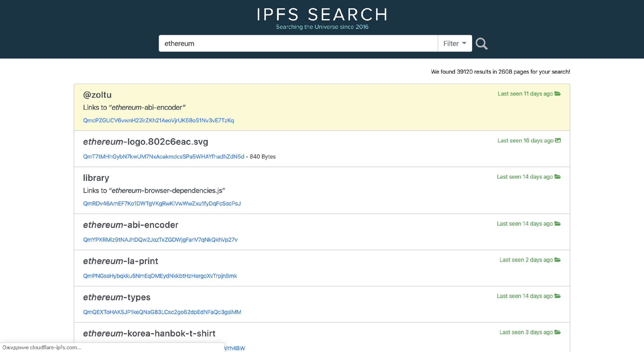
Task: Open the Filter dropdown
Action: (455, 43)
